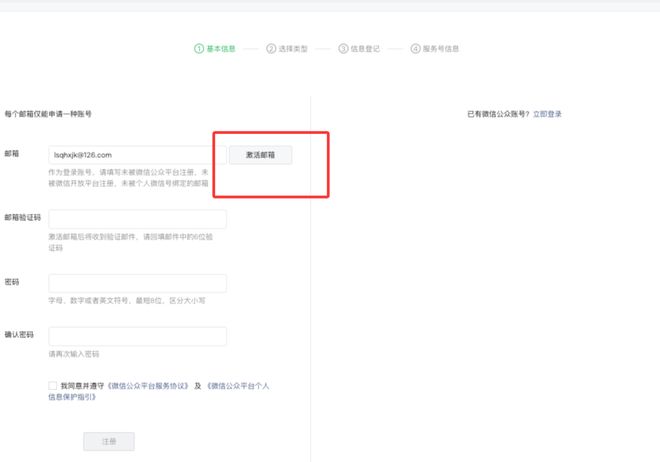Click the step 3 circle icon
660x462 pixels.
(x=343, y=48)
